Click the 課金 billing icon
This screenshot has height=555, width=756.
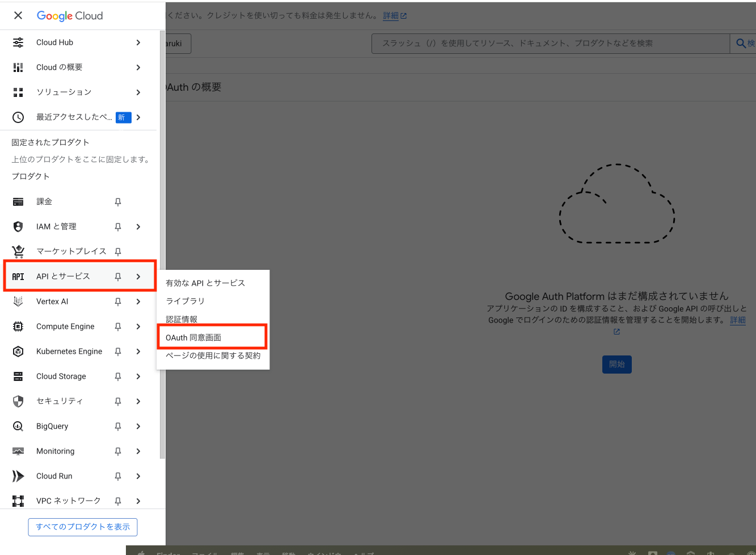coord(18,202)
